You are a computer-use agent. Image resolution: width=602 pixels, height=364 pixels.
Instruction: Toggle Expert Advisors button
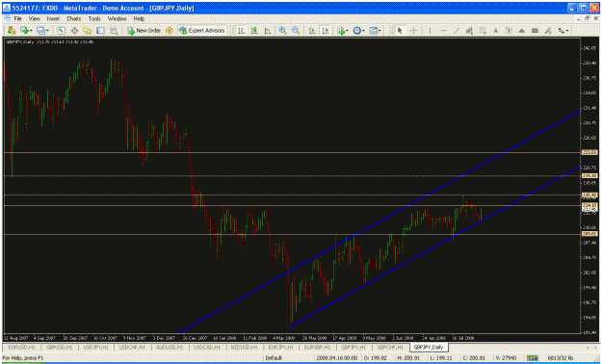point(202,31)
